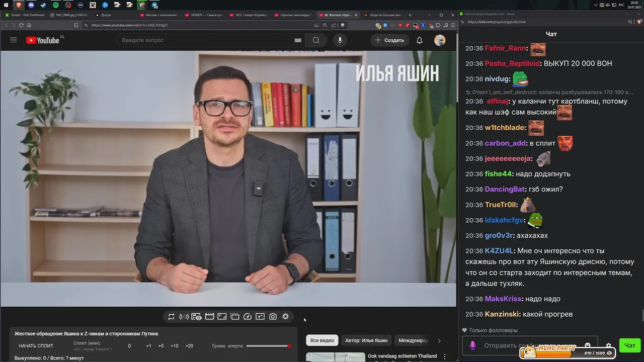Viewport: 644px width, 362px height.
Task: Click the audio boost waves icon
Action: coord(184,317)
